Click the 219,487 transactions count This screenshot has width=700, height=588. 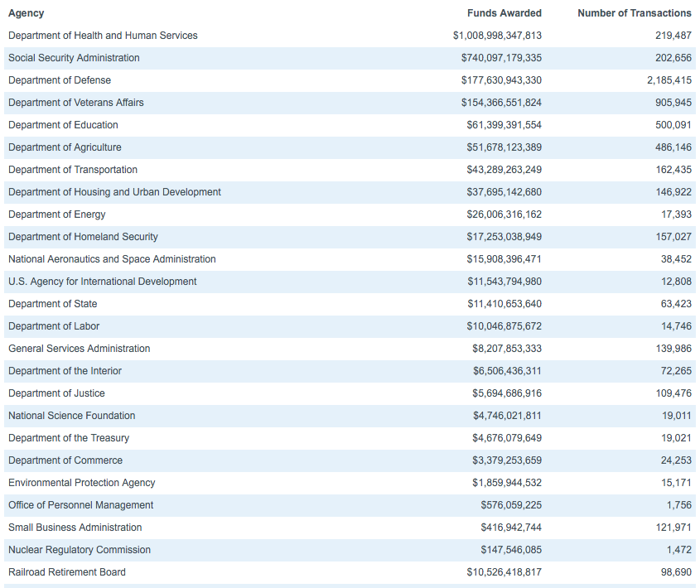click(x=673, y=36)
